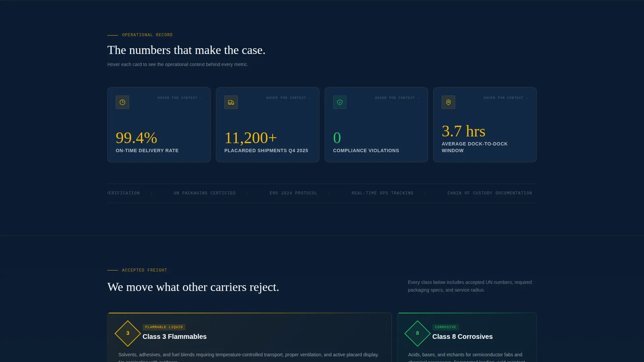Viewport: 644px width, 362px height.
Task: Click Hover for Context label on compliance card
Action: [x=397, y=98]
